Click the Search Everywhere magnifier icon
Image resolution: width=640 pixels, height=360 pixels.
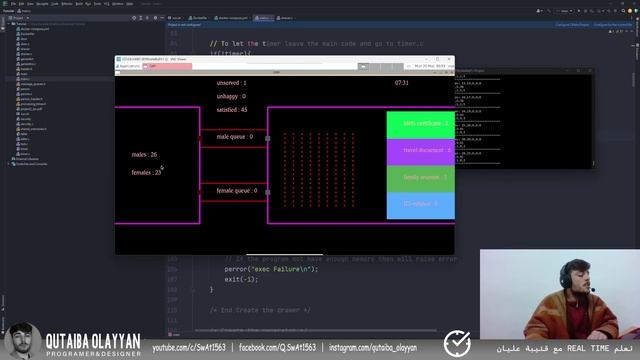623,11
